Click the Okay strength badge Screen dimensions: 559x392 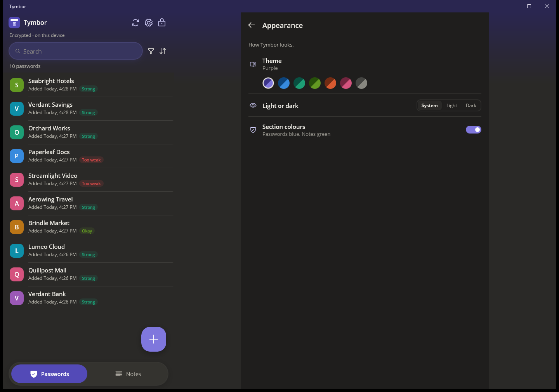[x=87, y=231]
